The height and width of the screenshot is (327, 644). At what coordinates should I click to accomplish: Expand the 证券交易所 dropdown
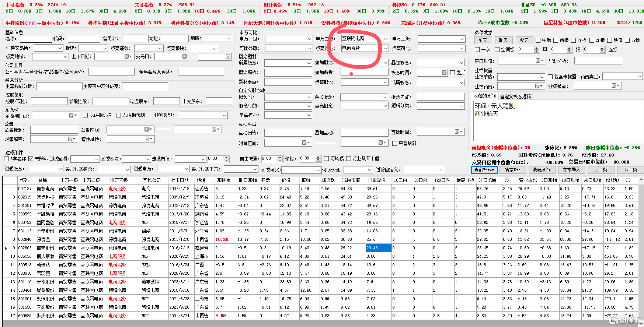[x=60, y=48]
